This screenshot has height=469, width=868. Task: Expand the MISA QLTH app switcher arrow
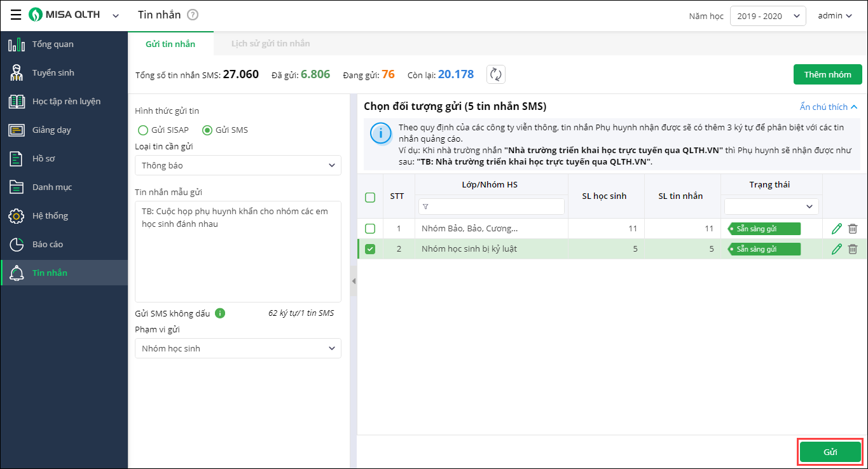pyautogui.click(x=116, y=15)
